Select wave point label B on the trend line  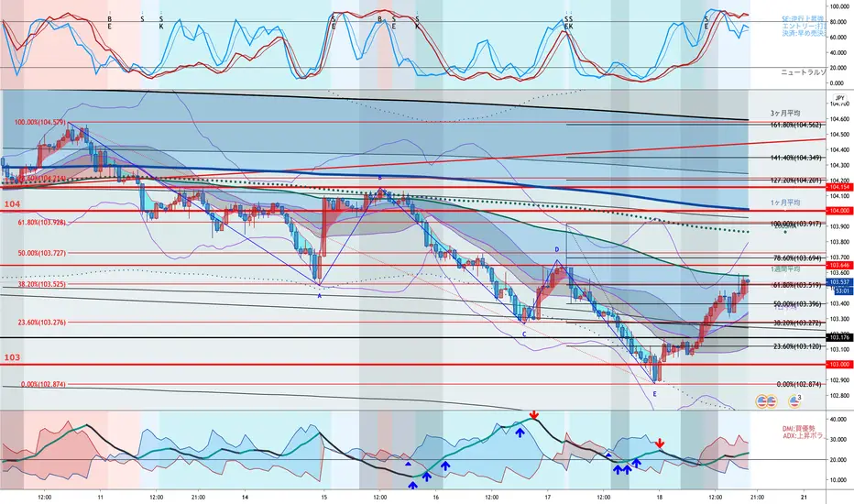pyautogui.click(x=380, y=178)
